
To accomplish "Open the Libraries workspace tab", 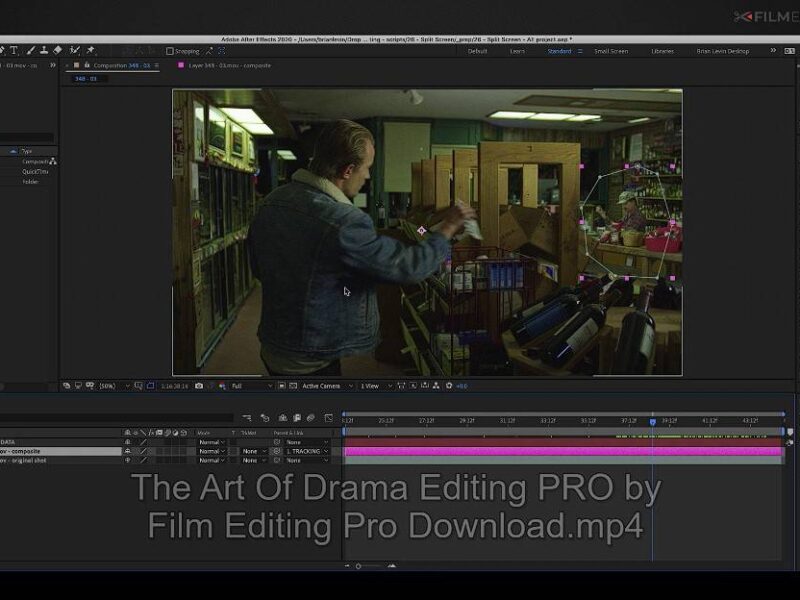I will pos(662,49).
